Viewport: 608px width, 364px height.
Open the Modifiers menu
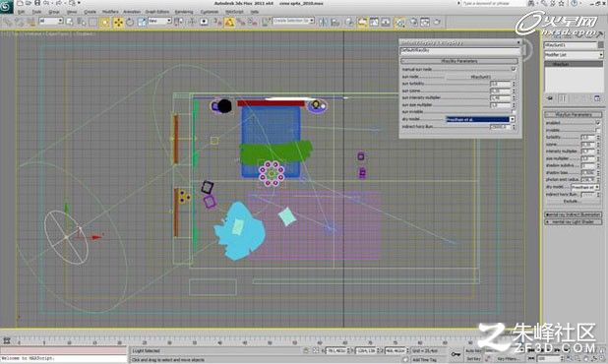(x=110, y=12)
